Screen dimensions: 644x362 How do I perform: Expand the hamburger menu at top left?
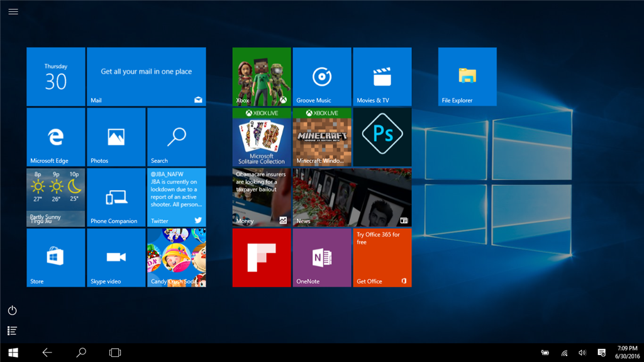pos(13,11)
